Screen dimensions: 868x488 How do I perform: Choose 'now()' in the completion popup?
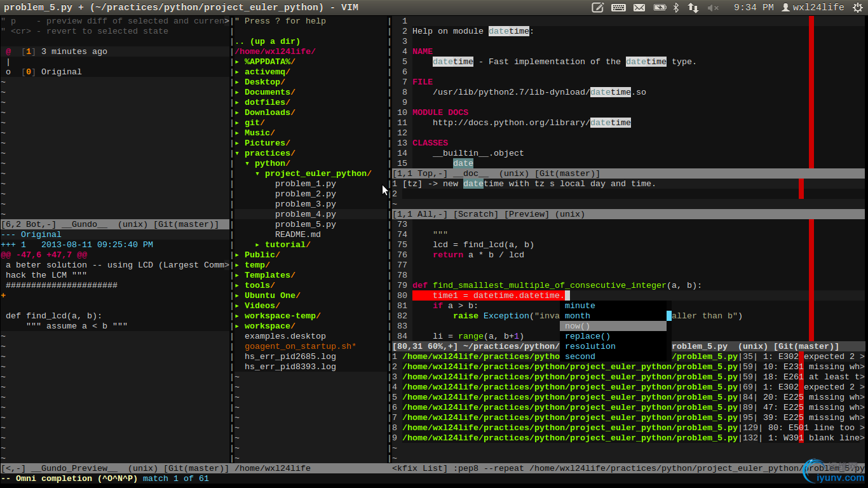tap(613, 326)
